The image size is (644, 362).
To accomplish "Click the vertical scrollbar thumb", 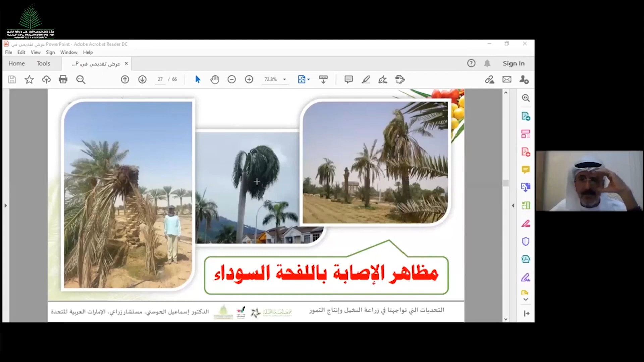I will 506,183.
